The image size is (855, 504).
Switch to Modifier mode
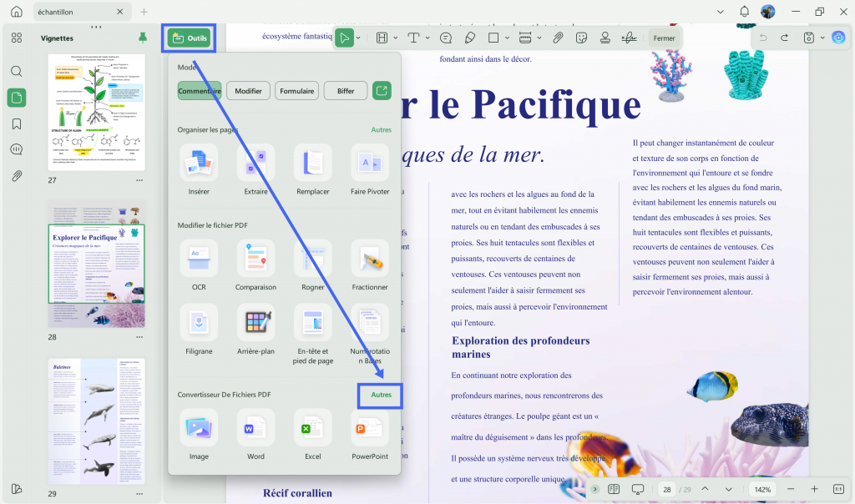pyautogui.click(x=248, y=91)
